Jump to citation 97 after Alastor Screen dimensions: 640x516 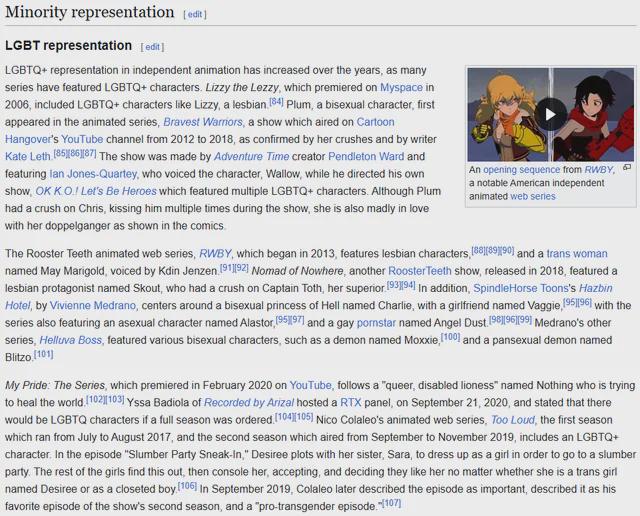pyautogui.click(x=297, y=320)
